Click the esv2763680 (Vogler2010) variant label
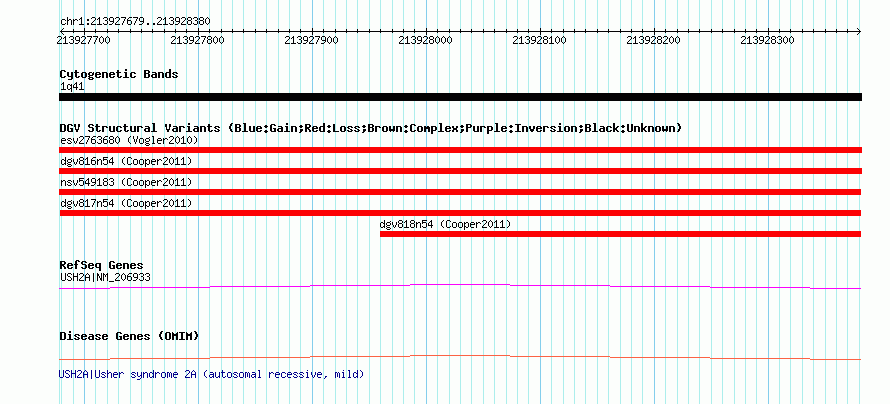Screen dimensions: 890x404 tap(129, 140)
